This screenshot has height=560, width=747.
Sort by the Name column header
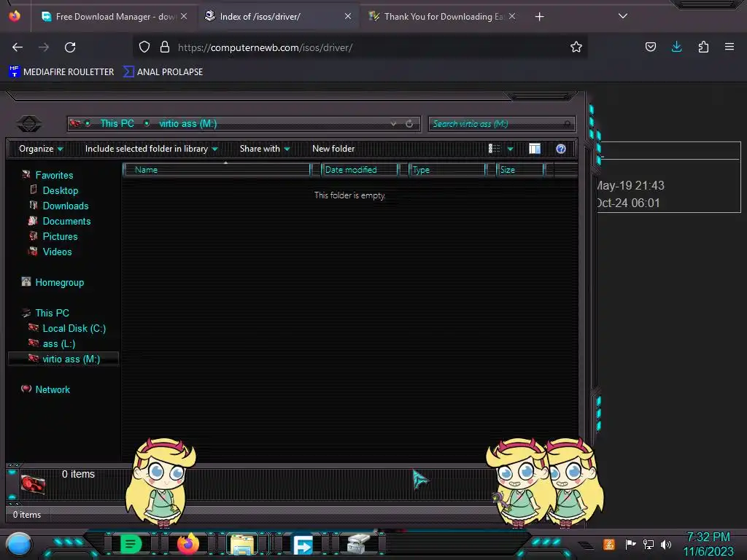click(217, 169)
